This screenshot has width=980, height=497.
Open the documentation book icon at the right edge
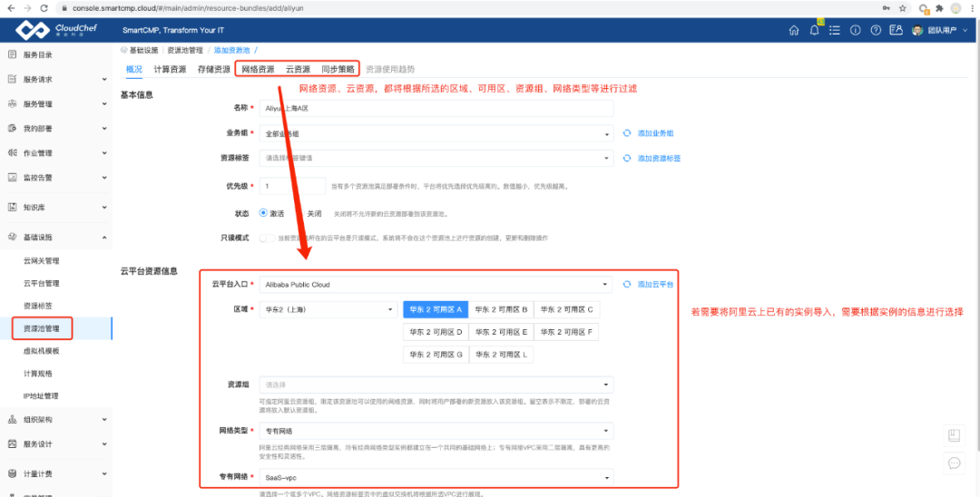click(x=955, y=435)
